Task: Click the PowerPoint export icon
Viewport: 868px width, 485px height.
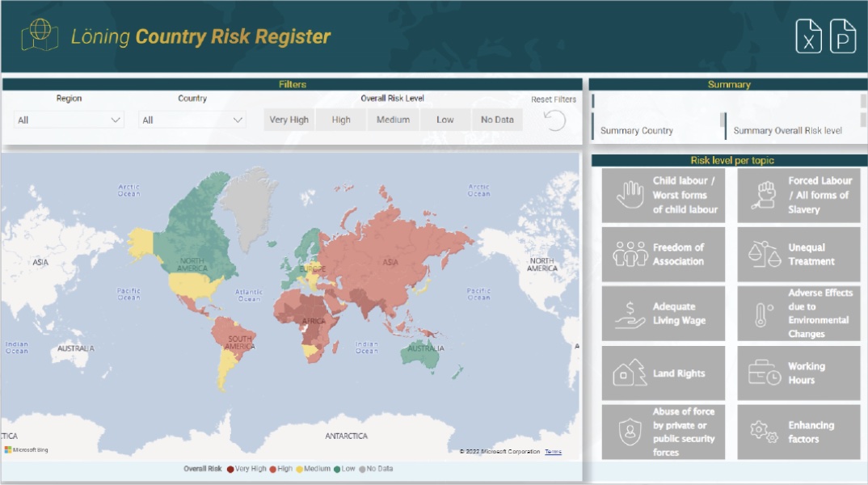Action: pyautogui.click(x=843, y=36)
